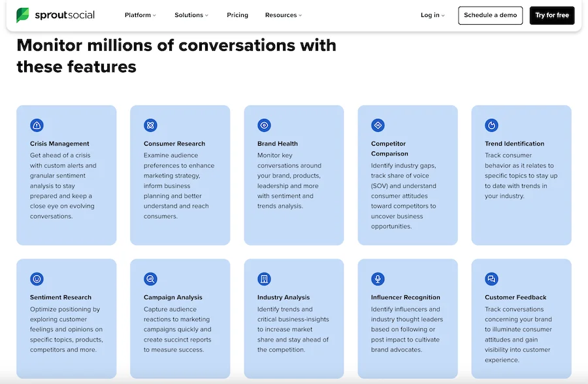Click the Brand Health eye icon
This screenshot has height=384, width=588.
click(265, 125)
